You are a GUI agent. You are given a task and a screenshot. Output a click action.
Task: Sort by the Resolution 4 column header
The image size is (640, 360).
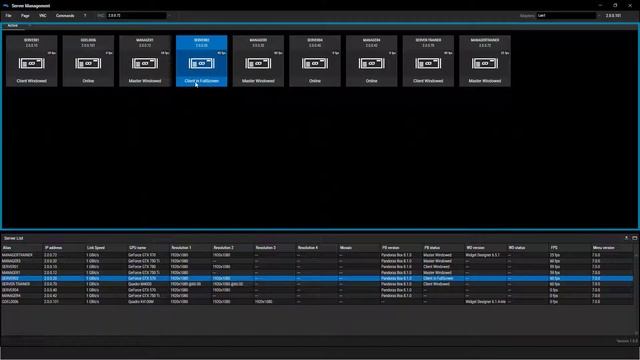(x=316, y=248)
